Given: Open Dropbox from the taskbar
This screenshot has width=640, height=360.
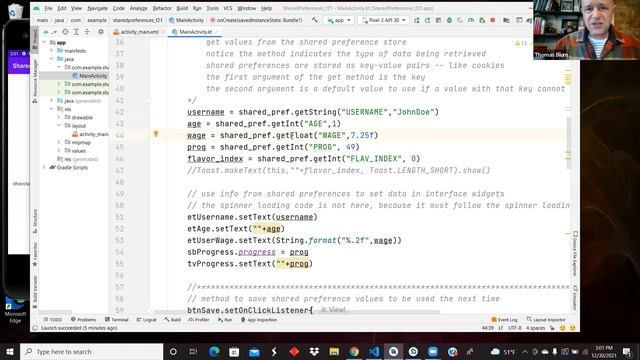Looking at the screenshot, I should tap(314, 351).
